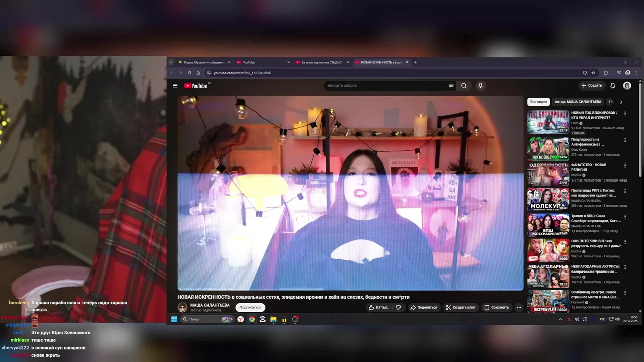Open the YouTube account avatar menu
644x362 pixels.
627,86
